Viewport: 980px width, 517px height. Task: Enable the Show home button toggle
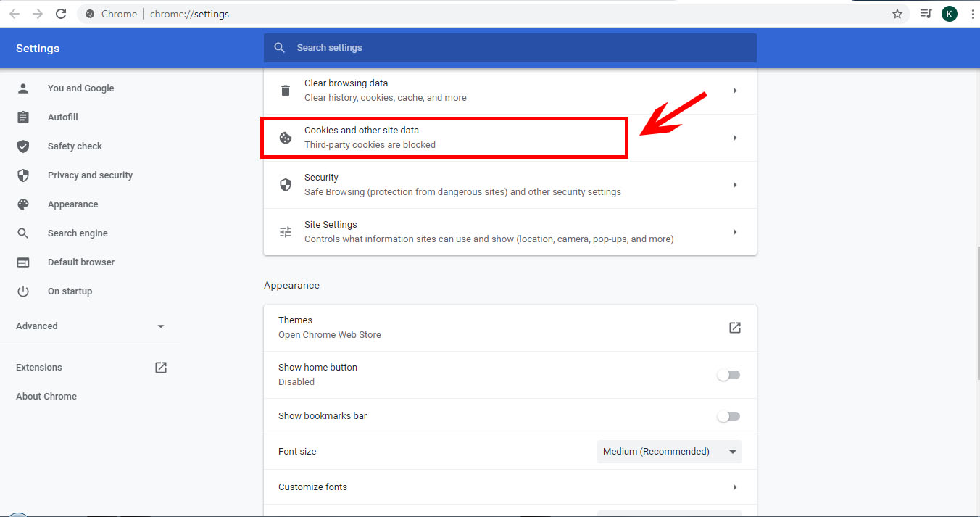pos(728,375)
